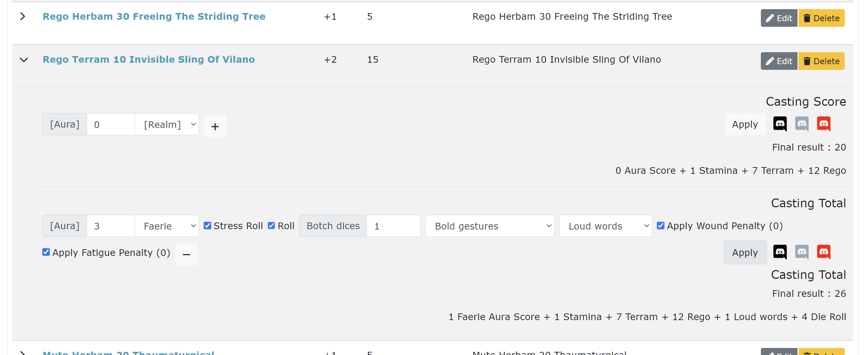This screenshot has width=868, height=355.
Task: Click gray Discord icon beside Casting Total Apply
Action: click(x=802, y=252)
